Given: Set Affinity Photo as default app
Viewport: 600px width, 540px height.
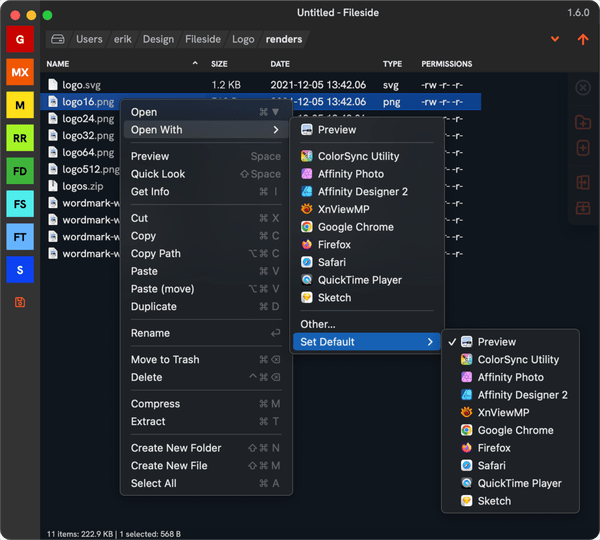Looking at the screenshot, I should click(x=510, y=377).
